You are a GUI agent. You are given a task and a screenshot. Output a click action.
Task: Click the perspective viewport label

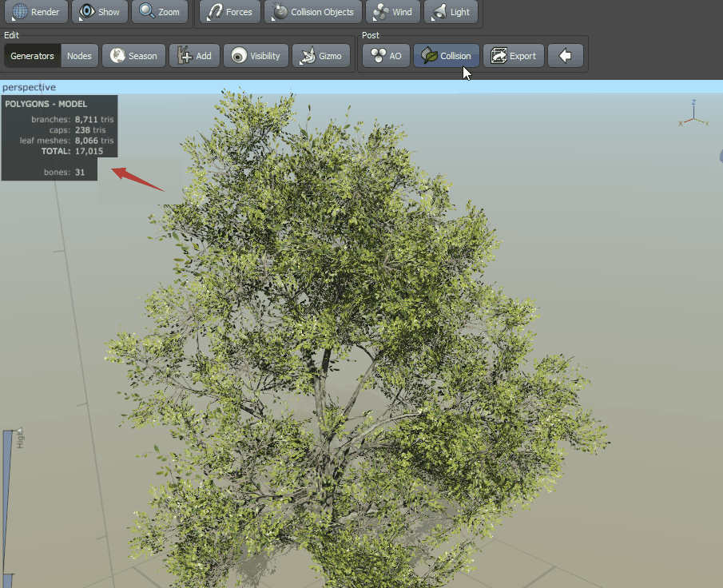29,87
